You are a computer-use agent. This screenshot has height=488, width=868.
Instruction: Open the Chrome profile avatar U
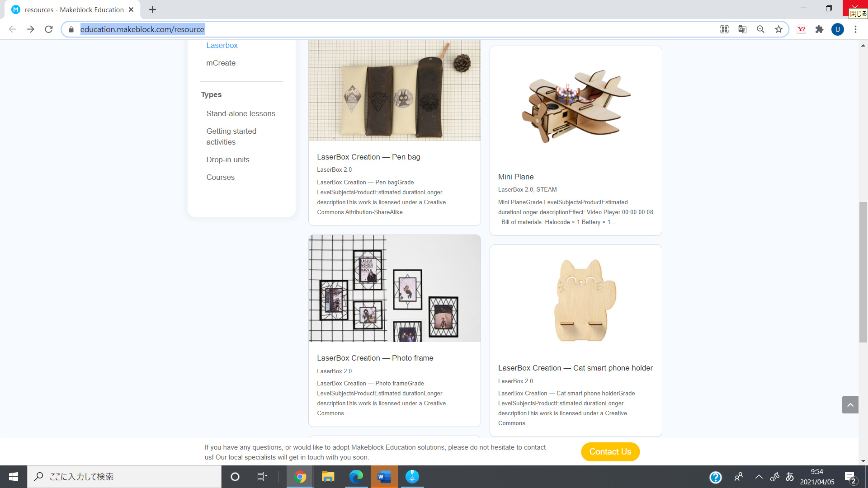point(837,29)
